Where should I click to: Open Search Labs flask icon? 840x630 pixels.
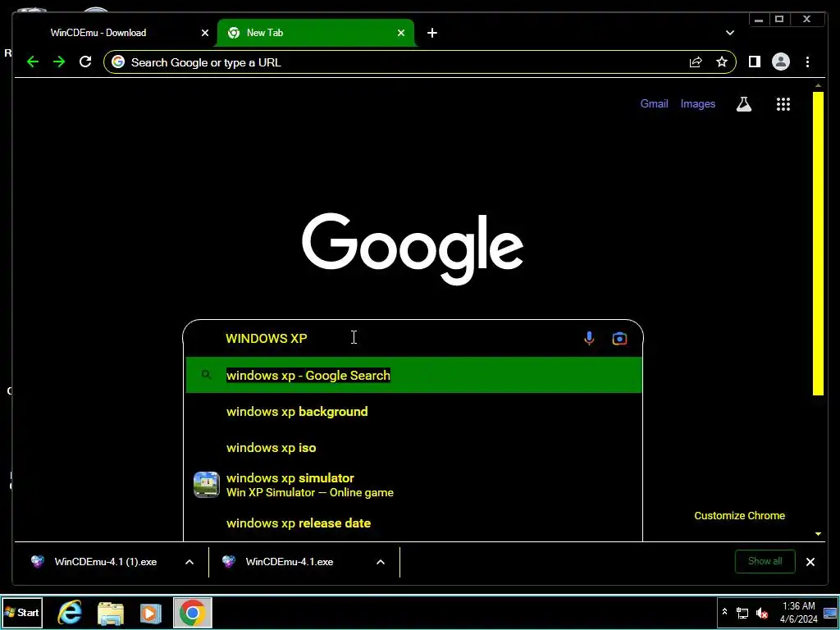[743, 104]
